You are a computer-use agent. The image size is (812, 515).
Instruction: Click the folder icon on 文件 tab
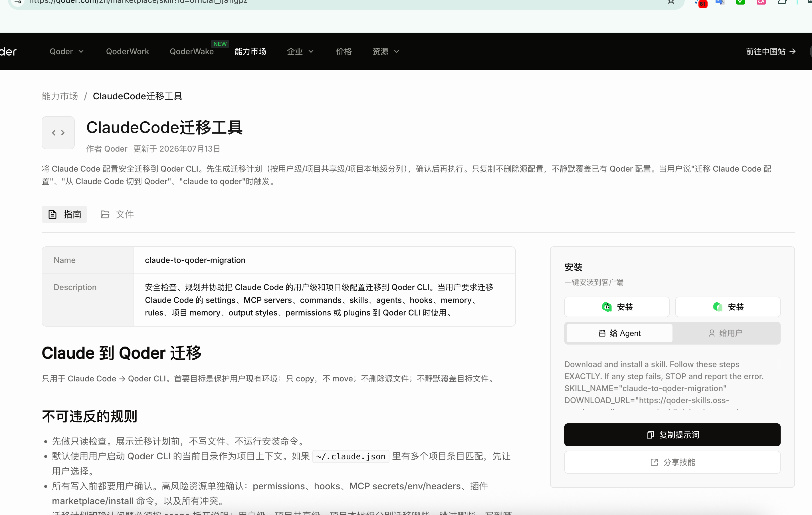click(105, 214)
